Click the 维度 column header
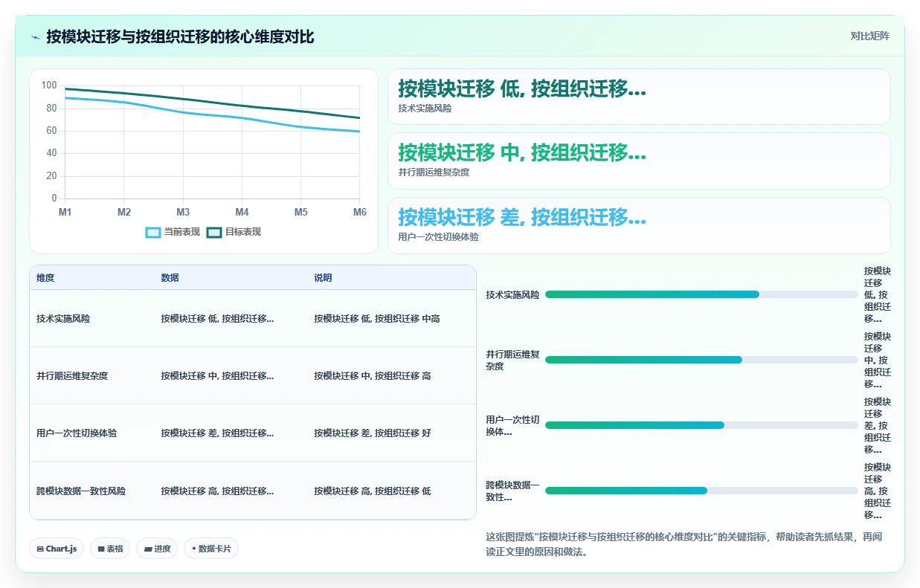This screenshot has width=920, height=588. [x=45, y=278]
